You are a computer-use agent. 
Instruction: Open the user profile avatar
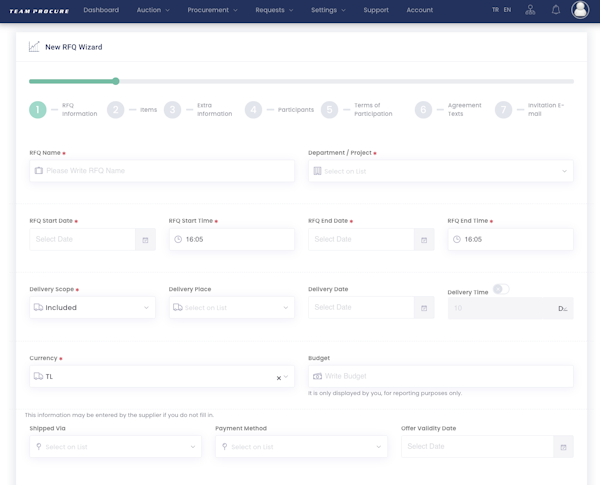click(x=580, y=10)
